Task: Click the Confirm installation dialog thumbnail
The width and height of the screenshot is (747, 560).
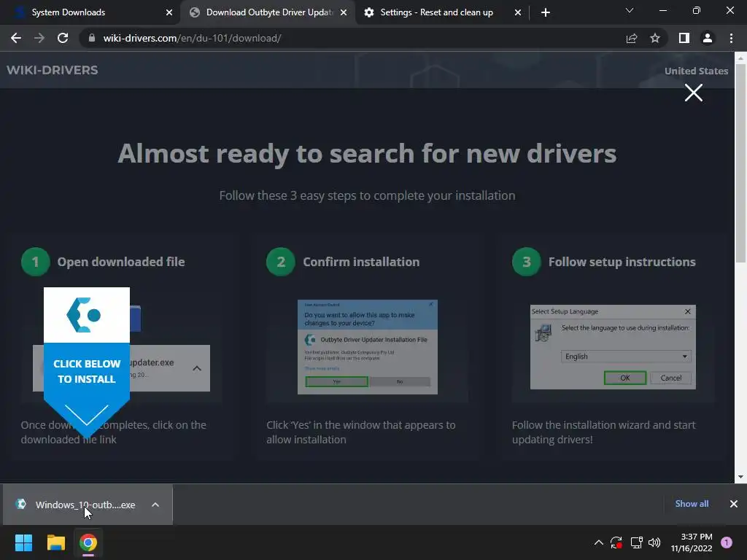Action: [368, 346]
